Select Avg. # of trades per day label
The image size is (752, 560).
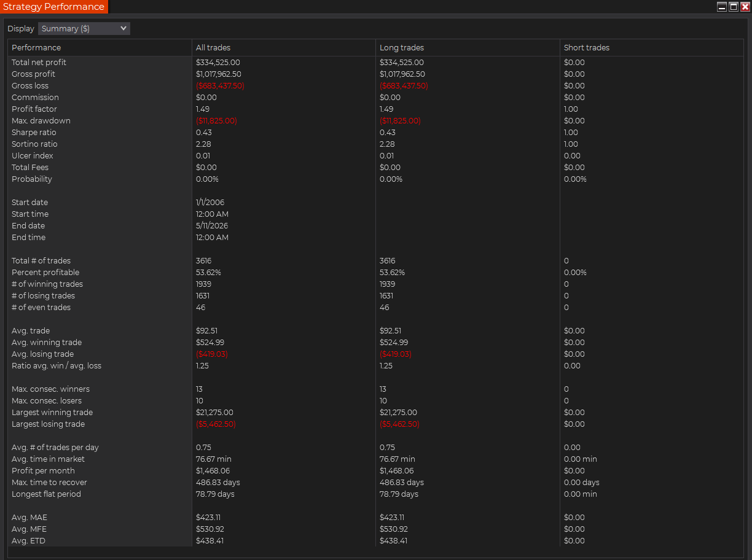[x=55, y=448]
